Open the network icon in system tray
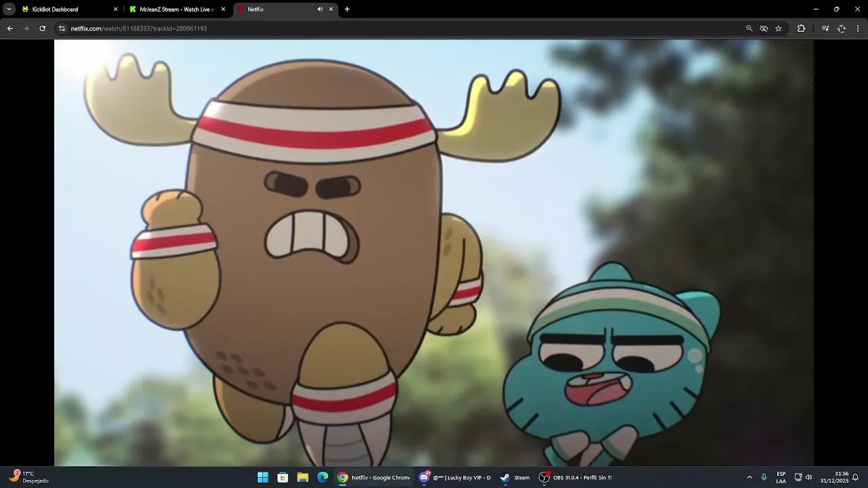The width and height of the screenshot is (868, 488). tap(798, 477)
